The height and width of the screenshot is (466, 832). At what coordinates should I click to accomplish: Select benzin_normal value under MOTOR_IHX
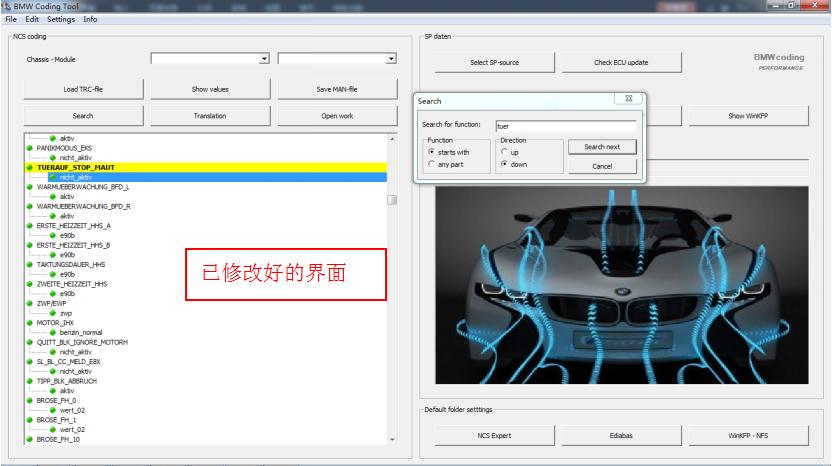pyautogui.click(x=81, y=333)
